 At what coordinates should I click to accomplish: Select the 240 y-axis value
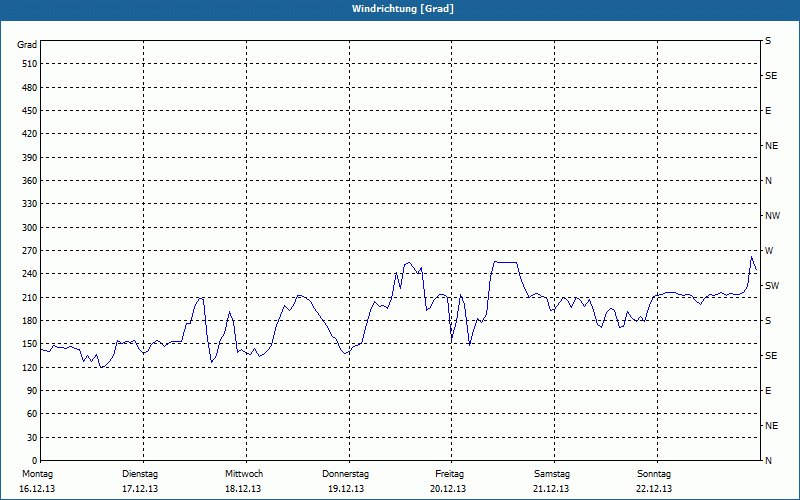pyautogui.click(x=29, y=274)
